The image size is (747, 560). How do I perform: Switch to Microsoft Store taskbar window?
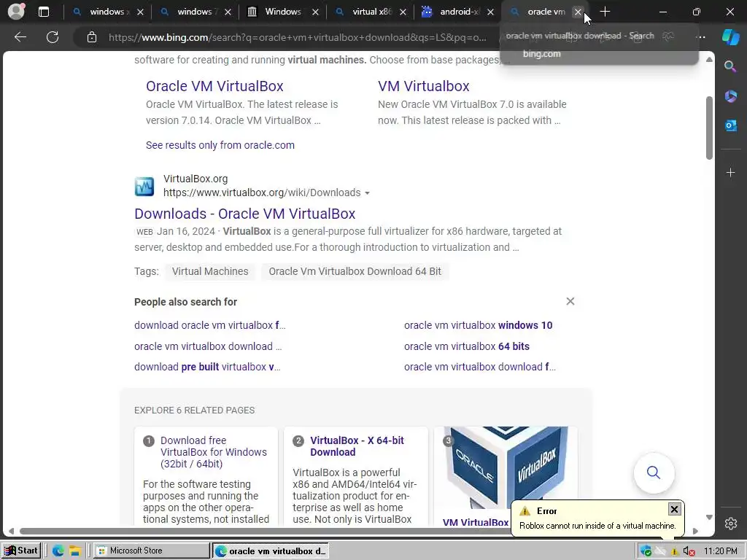click(151, 551)
